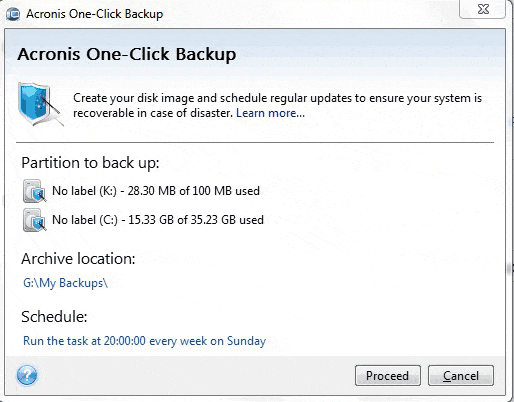Select the No label (K:) 100 MB entry text
Image resolution: width=514 pixels, height=402 pixels.
coord(156,191)
